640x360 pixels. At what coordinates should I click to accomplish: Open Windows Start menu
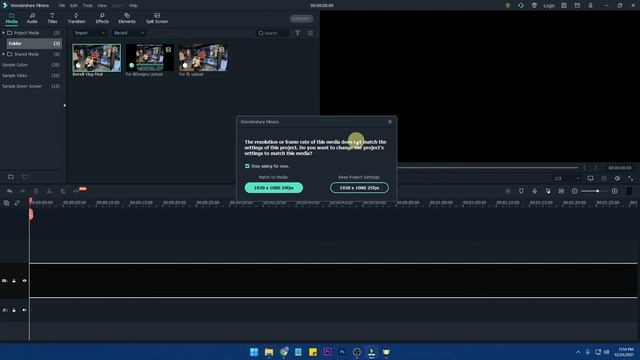[x=254, y=352]
